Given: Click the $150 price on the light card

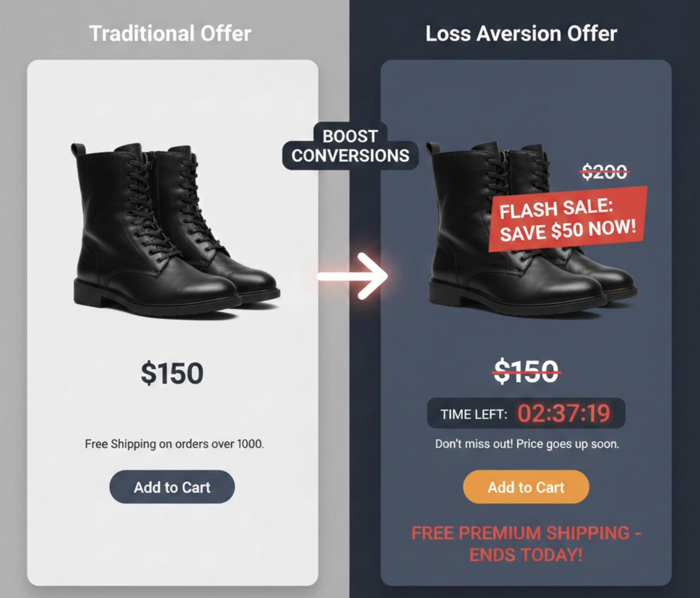Looking at the screenshot, I should 172,373.
